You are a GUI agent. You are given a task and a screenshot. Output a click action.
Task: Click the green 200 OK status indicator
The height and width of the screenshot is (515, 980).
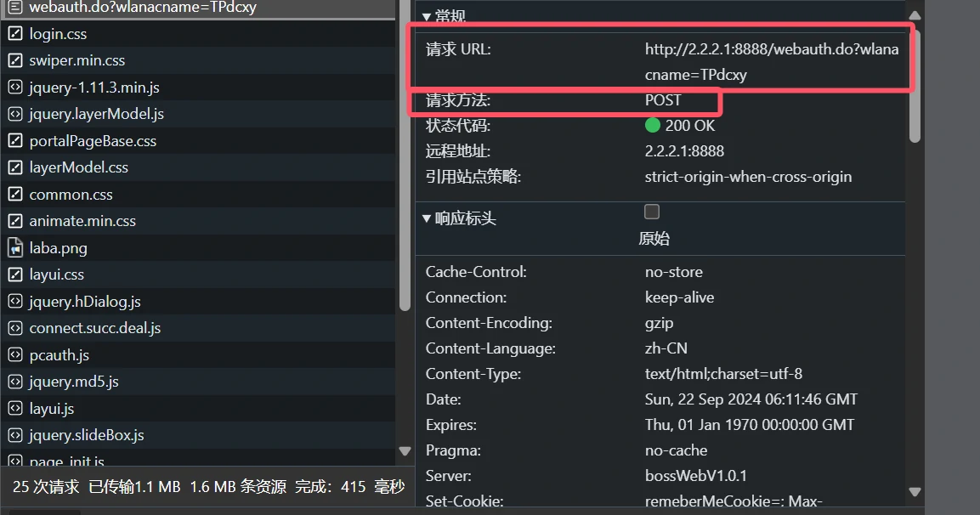(x=651, y=125)
